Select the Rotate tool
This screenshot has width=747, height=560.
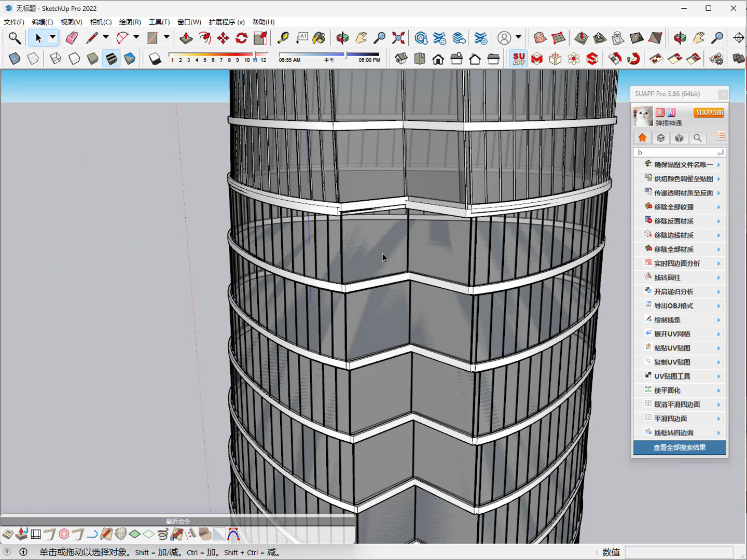click(242, 38)
